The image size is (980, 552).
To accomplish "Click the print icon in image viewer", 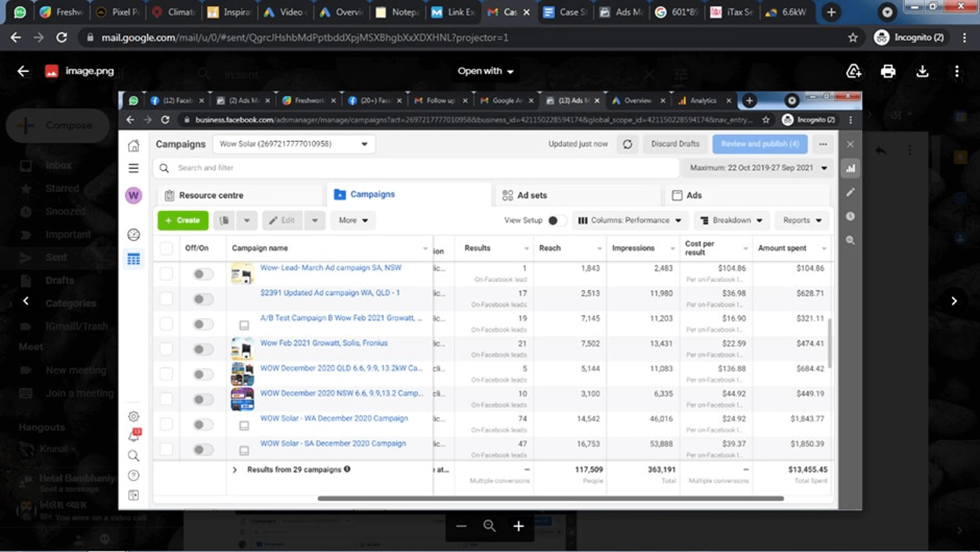I will tap(887, 71).
